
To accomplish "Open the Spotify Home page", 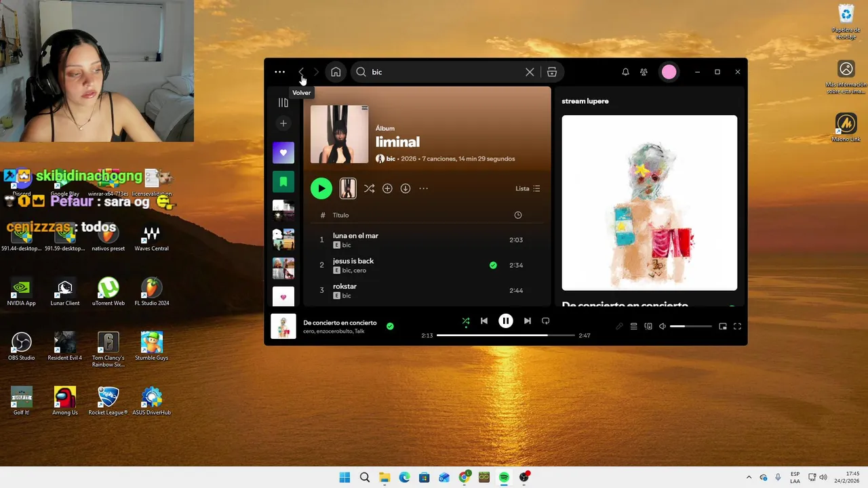I will tap(336, 72).
